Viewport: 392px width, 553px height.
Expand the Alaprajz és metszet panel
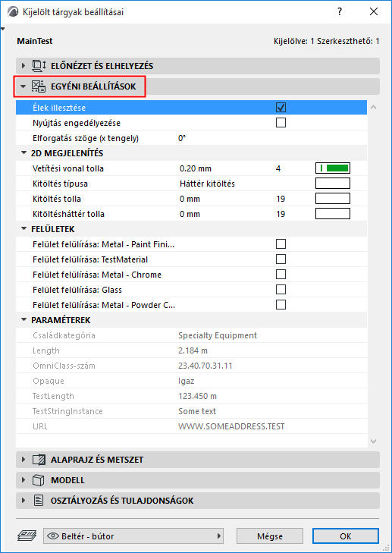[24, 460]
